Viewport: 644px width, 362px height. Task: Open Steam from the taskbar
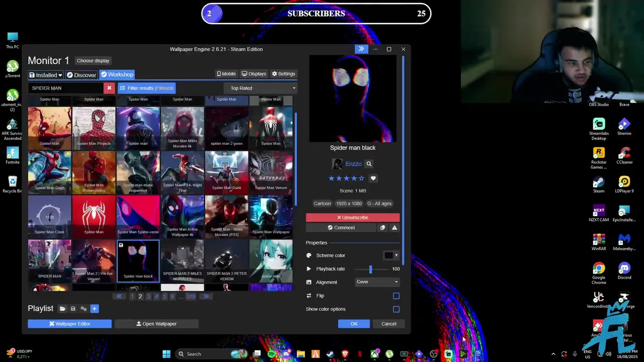click(330, 354)
